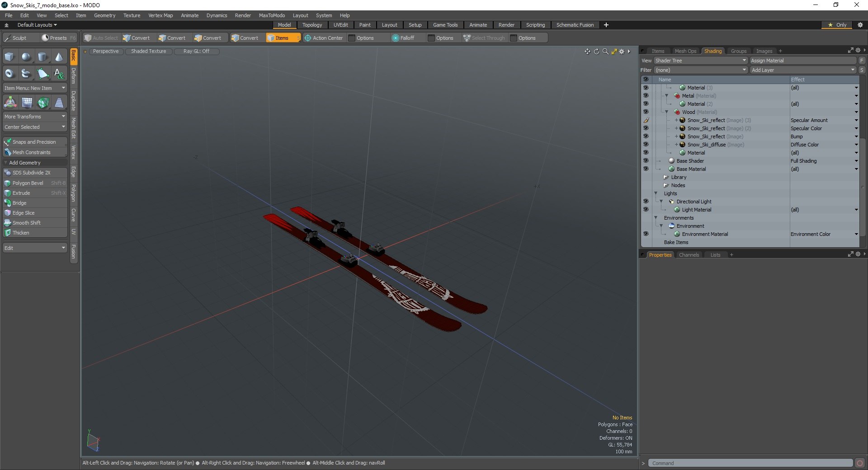Toggle visibility of Base Material

pos(646,169)
